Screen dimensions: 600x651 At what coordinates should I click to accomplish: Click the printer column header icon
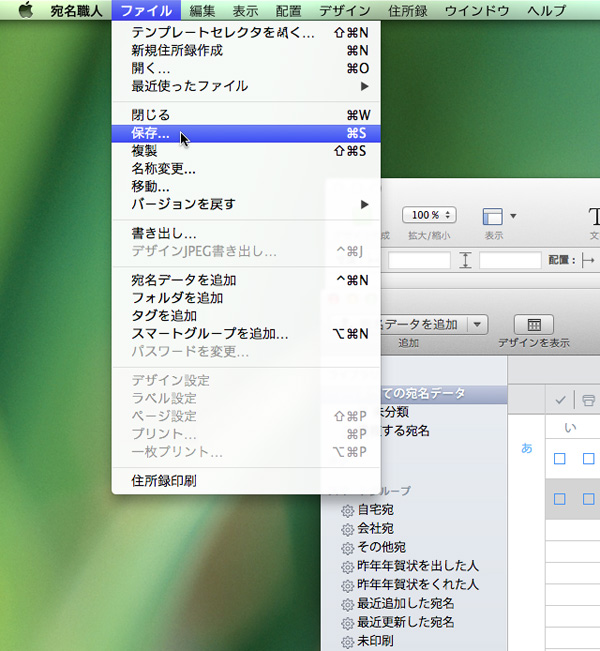[x=589, y=399]
